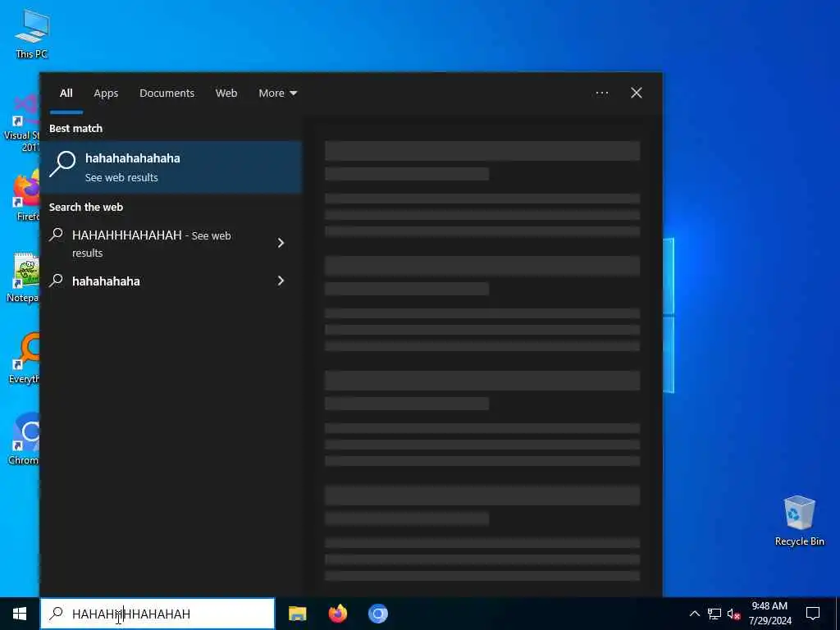
Task: Click the magnifier icon of best match
Action: pos(62,164)
